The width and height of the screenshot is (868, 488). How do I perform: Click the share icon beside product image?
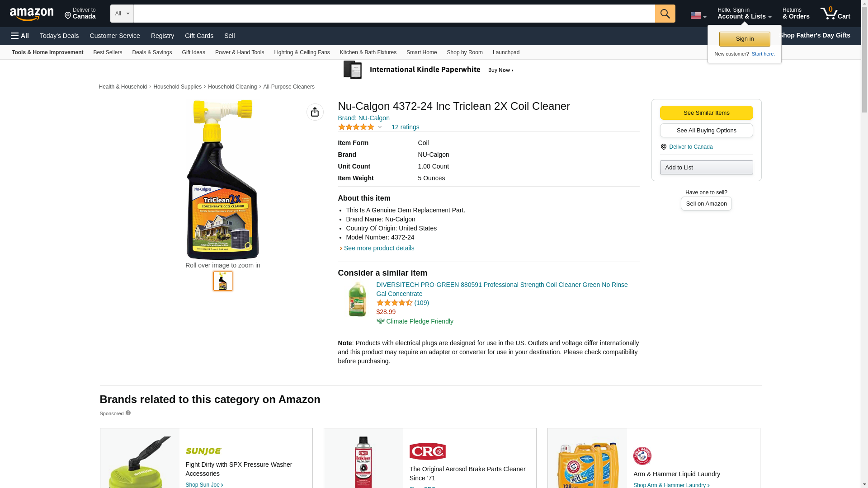(315, 112)
